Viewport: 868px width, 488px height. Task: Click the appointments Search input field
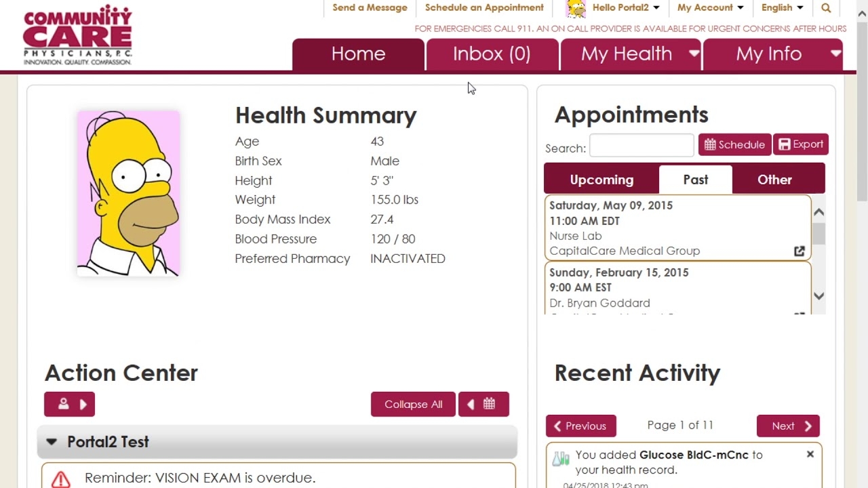pos(641,145)
